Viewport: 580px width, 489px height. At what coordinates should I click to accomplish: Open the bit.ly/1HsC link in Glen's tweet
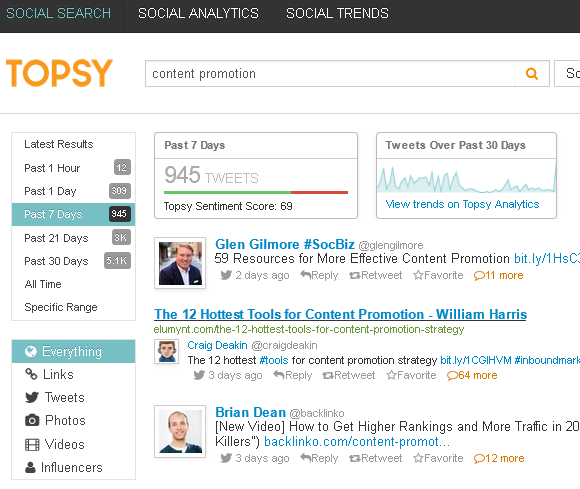(x=547, y=259)
